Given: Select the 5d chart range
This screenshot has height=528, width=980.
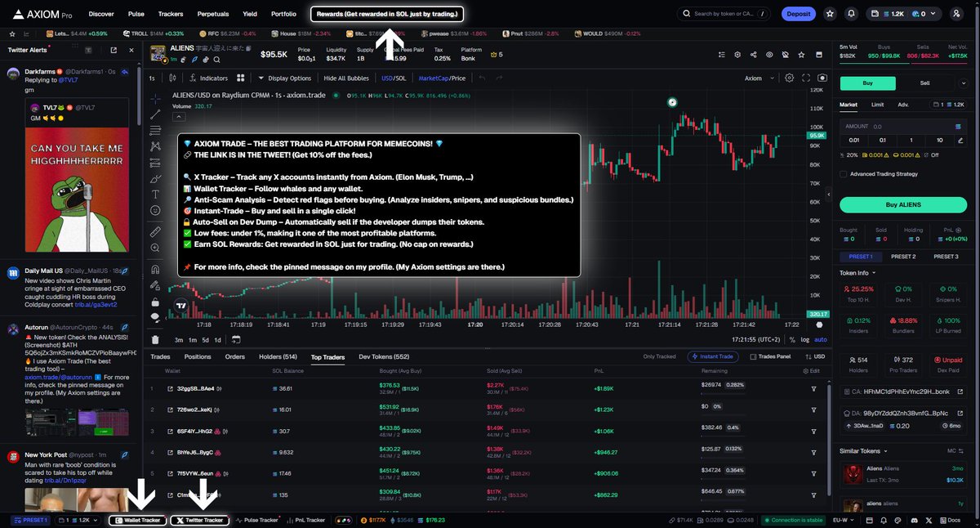Looking at the screenshot, I should (x=206, y=340).
